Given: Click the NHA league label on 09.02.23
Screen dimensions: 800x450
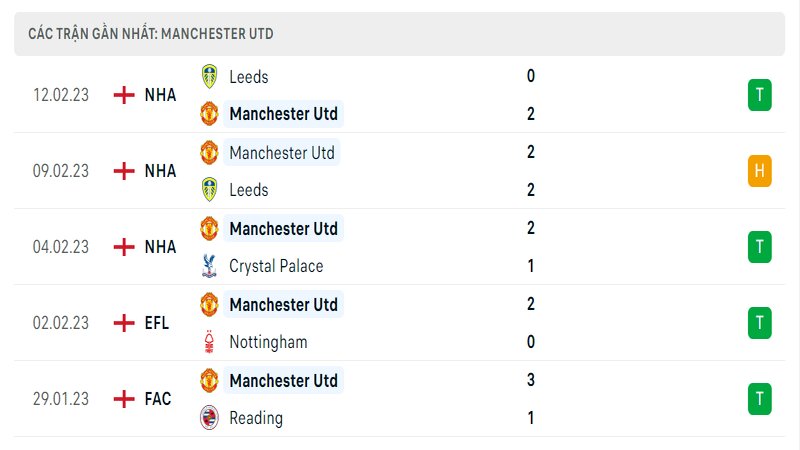Looking at the screenshot, I should [x=160, y=170].
